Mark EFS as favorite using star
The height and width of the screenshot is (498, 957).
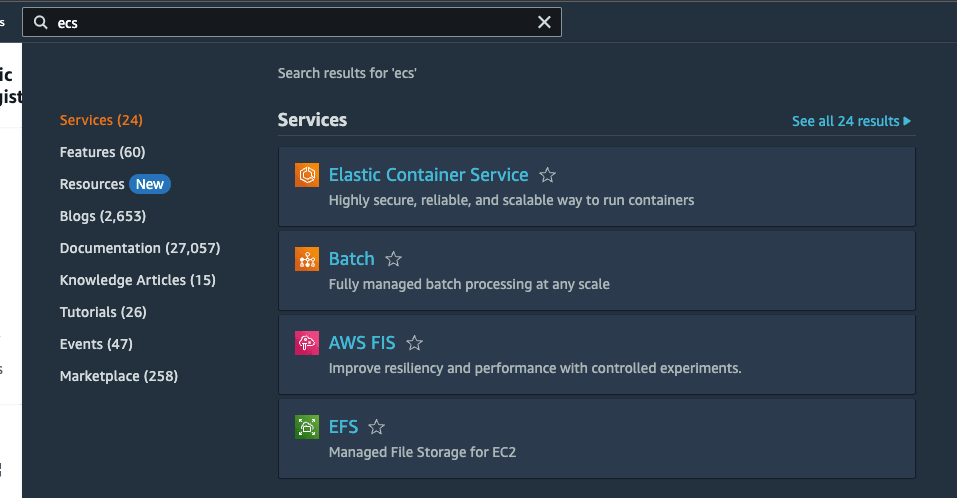376,427
